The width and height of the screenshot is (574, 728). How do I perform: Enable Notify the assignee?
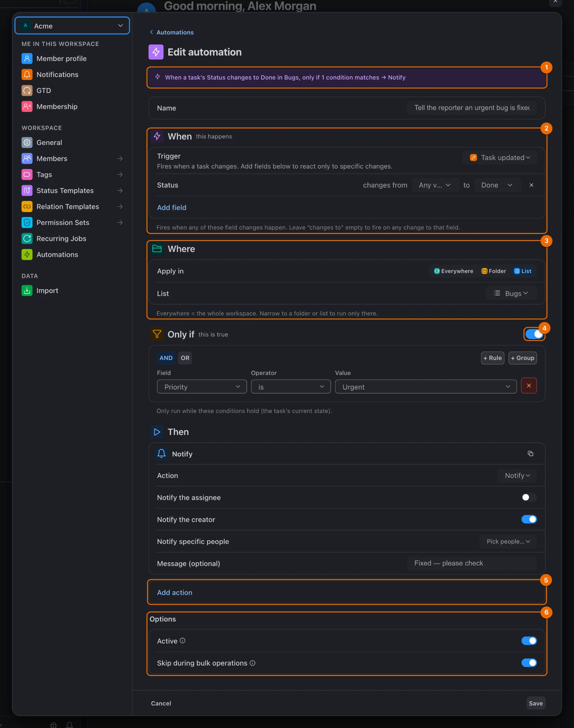(x=529, y=497)
